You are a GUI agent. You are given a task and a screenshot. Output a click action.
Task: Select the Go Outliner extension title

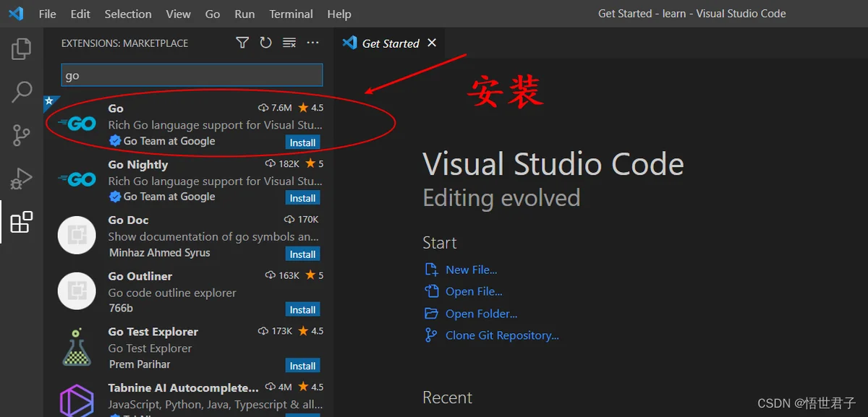click(x=140, y=276)
